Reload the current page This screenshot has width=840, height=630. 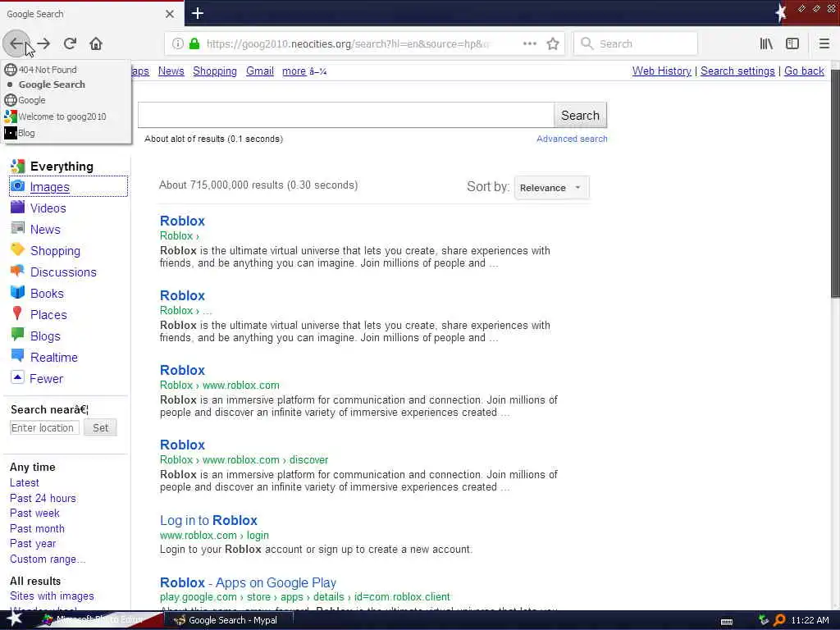pos(70,44)
